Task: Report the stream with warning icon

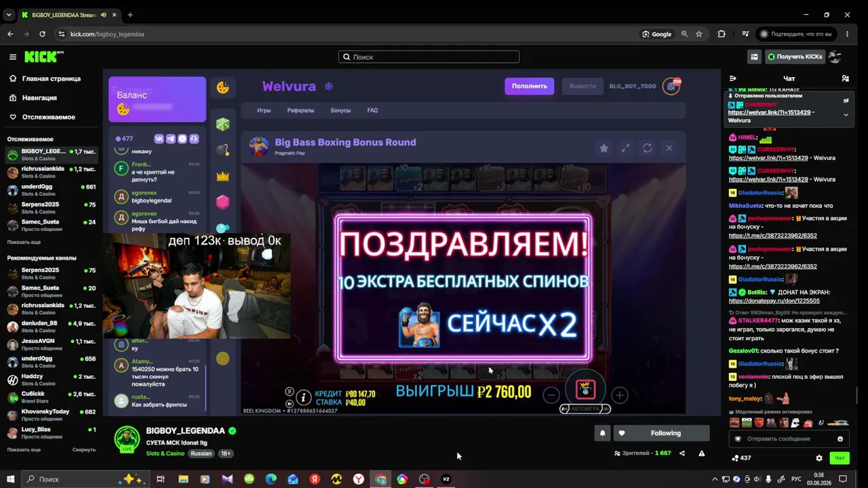Action: coord(702,453)
